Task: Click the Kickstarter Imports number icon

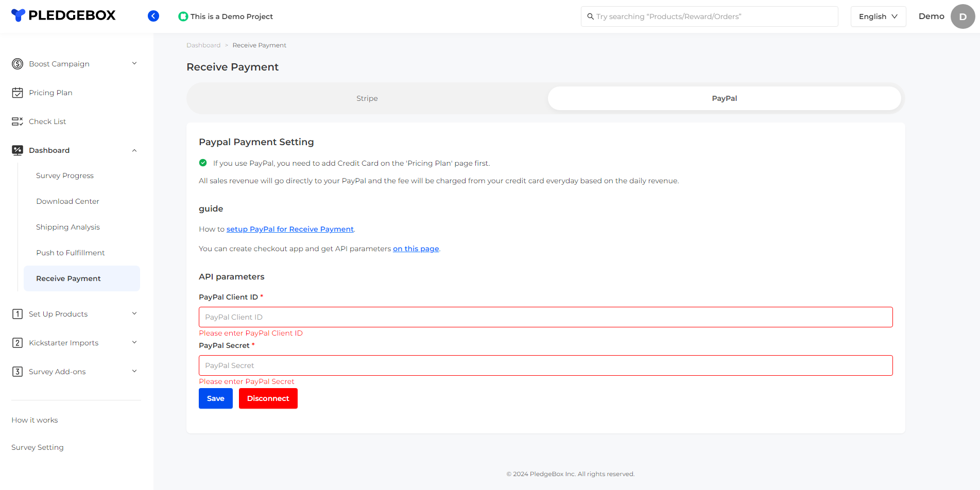Action: tap(18, 343)
